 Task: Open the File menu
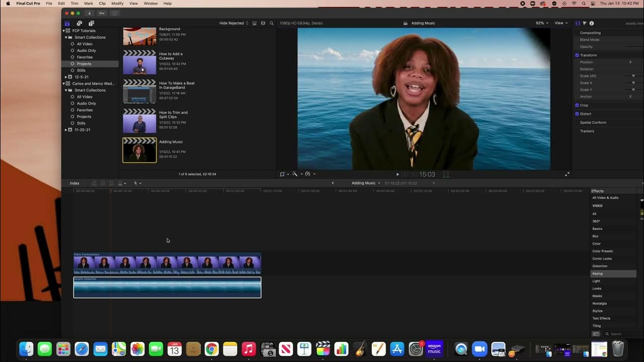click(x=49, y=4)
